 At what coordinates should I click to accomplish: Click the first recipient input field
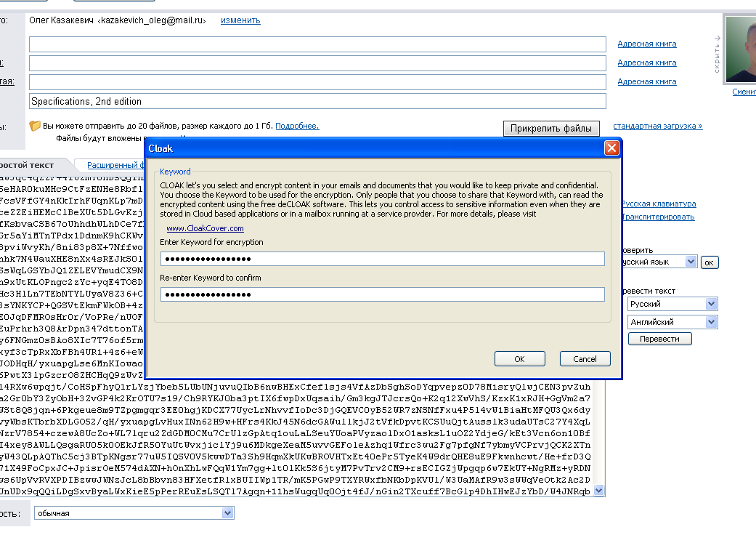pyautogui.click(x=317, y=44)
